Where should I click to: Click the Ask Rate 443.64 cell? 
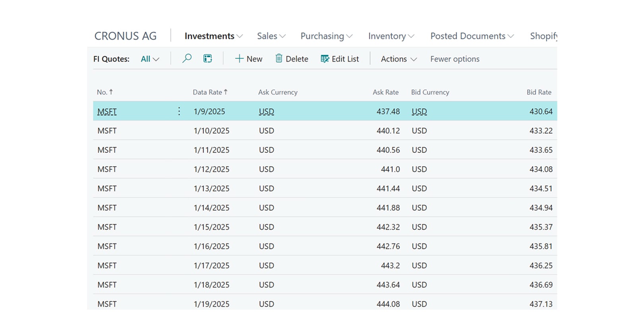point(388,285)
